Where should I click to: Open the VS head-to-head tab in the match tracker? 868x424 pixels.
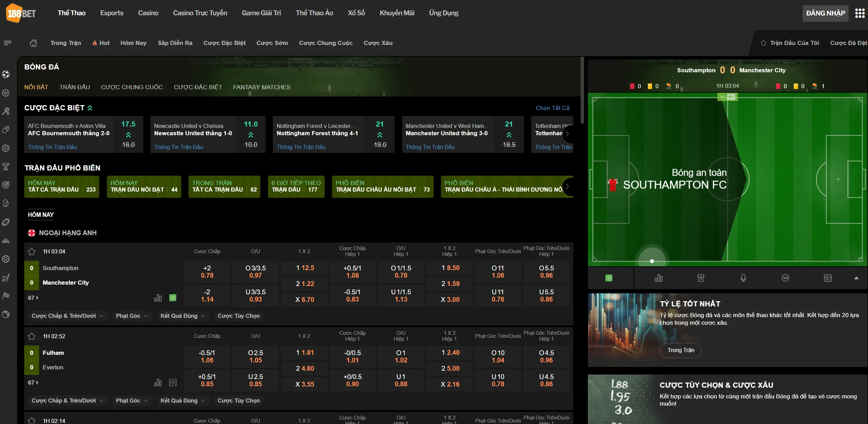click(x=785, y=278)
